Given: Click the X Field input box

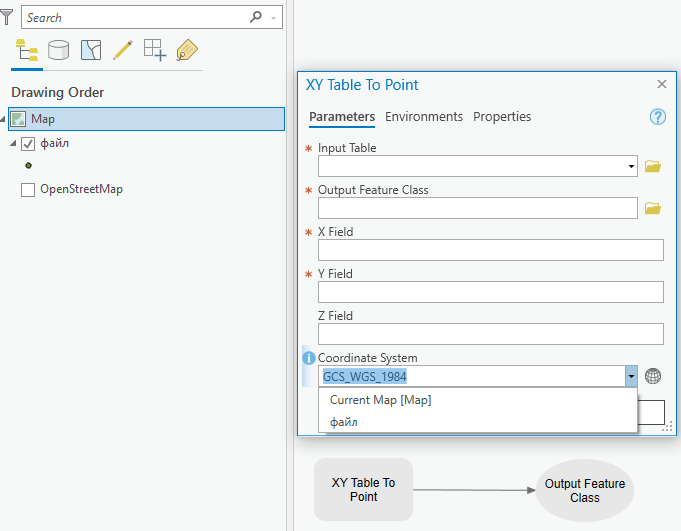Looking at the screenshot, I should [x=490, y=250].
